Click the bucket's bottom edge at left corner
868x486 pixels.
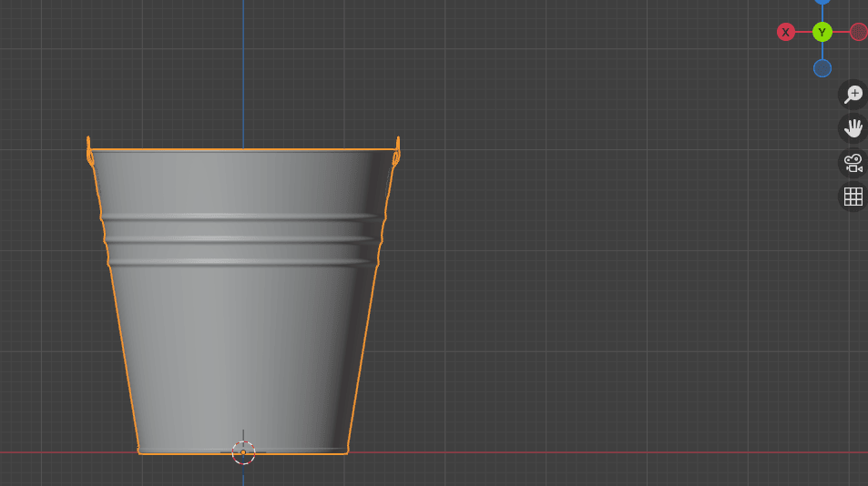(x=141, y=451)
